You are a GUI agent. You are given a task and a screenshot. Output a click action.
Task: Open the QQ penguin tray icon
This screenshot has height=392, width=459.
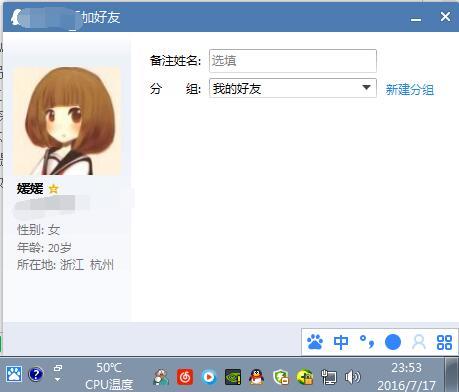[x=257, y=377]
